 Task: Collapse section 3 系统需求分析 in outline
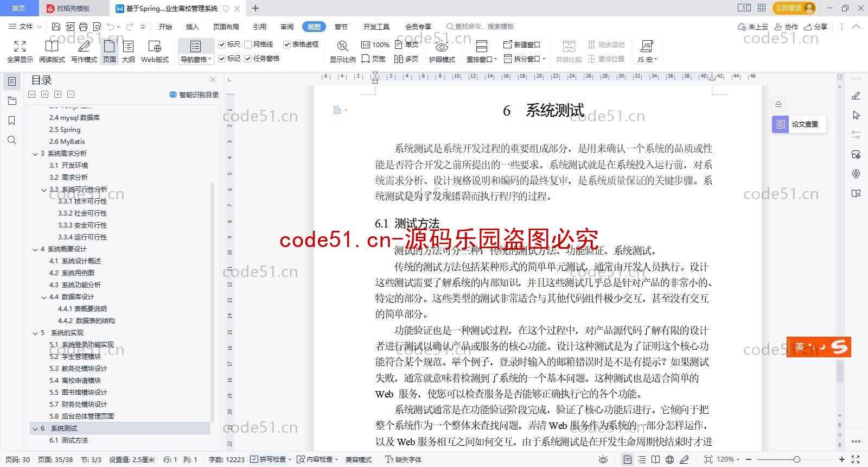tap(35, 154)
